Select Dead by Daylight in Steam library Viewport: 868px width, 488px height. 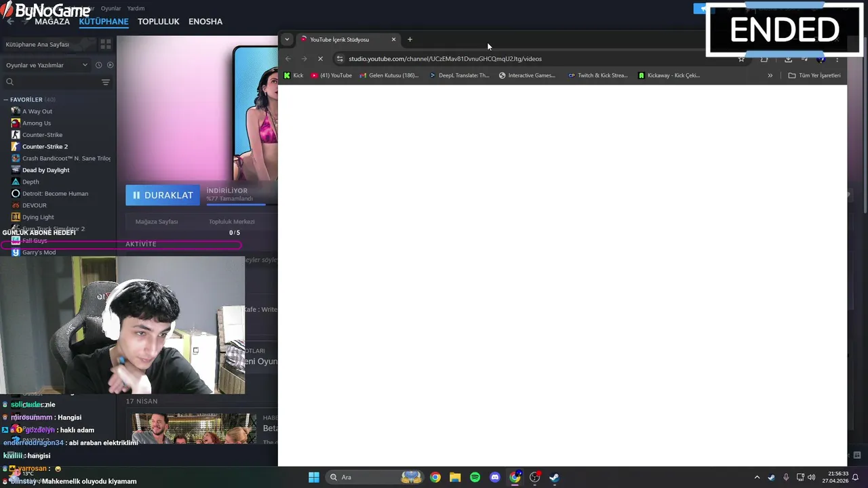click(45, 170)
